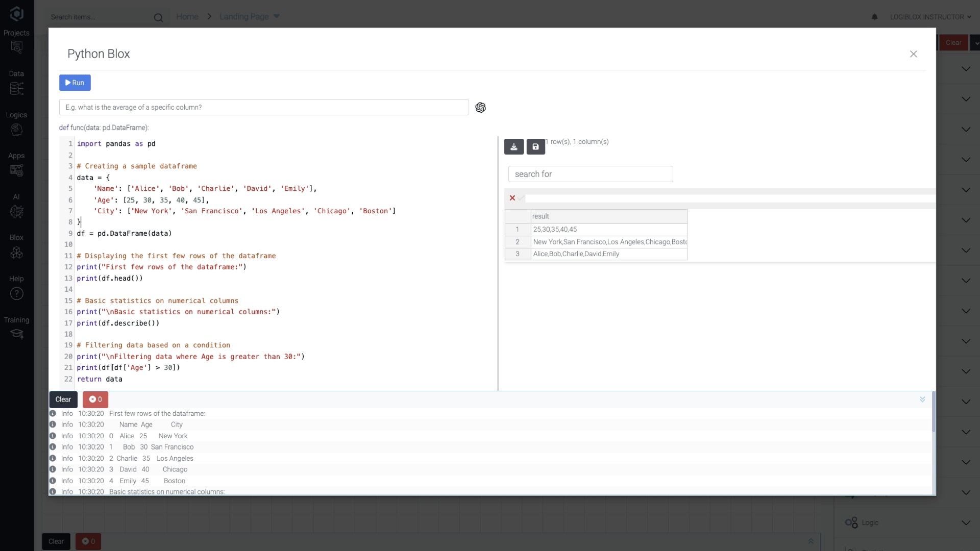Click the red X cancel icon
Screen dimensions: 980x551
[512, 198]
